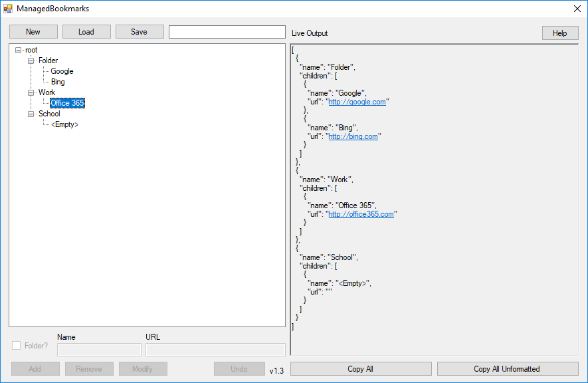Click the New button
This screenshot has width=588, height=383.
coord(33,31)
